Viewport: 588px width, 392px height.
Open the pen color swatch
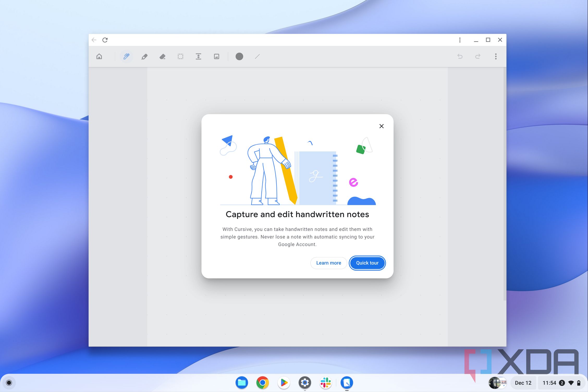tap(239, 57)
